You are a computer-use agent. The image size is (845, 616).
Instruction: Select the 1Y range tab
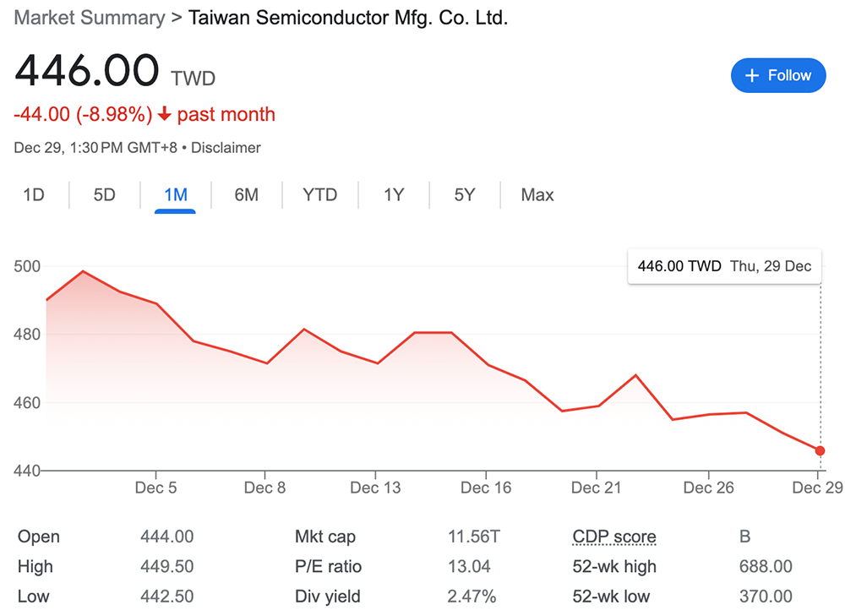tap(394, 195)
